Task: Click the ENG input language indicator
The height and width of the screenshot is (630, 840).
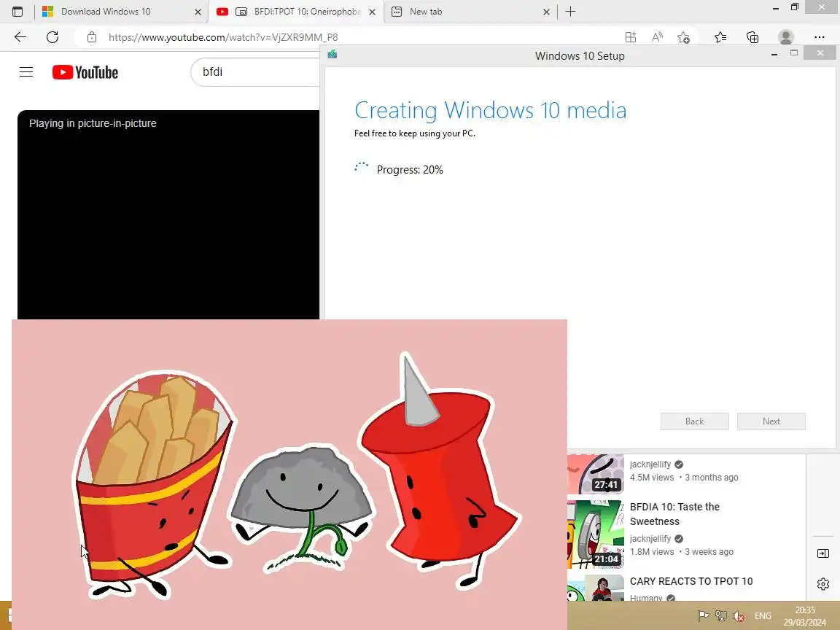Action: coord(763,616)
